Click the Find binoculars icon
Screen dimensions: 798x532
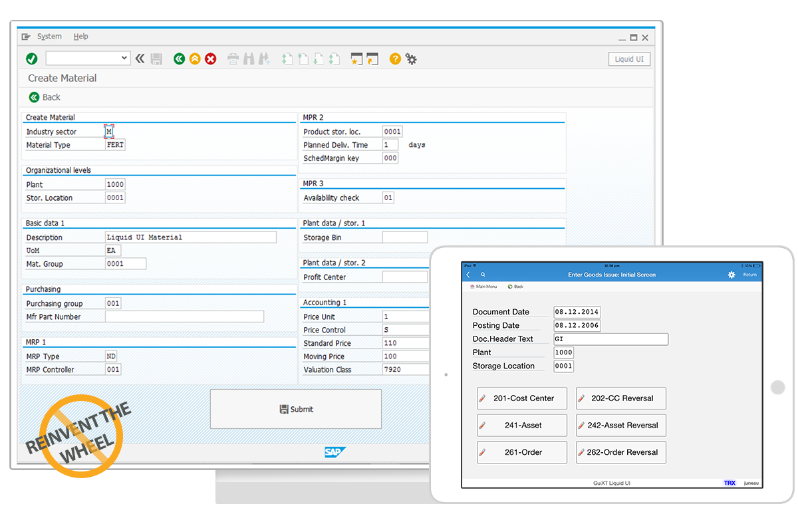click(x=249, y=59)
